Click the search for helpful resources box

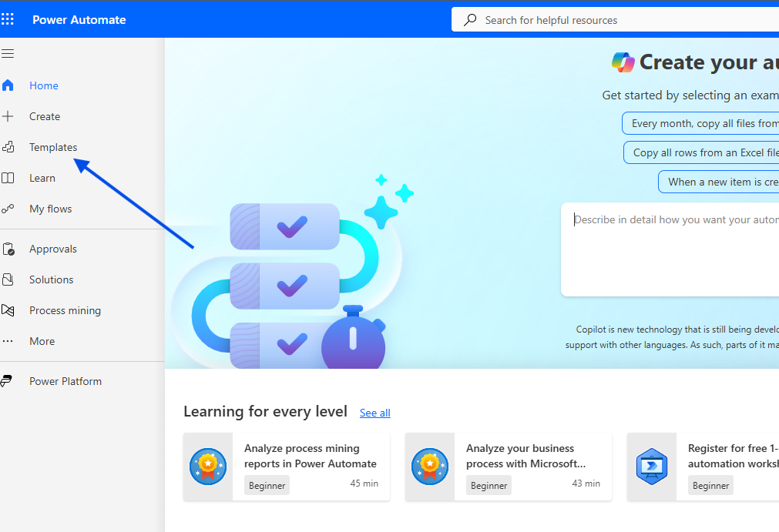(616, 20)
